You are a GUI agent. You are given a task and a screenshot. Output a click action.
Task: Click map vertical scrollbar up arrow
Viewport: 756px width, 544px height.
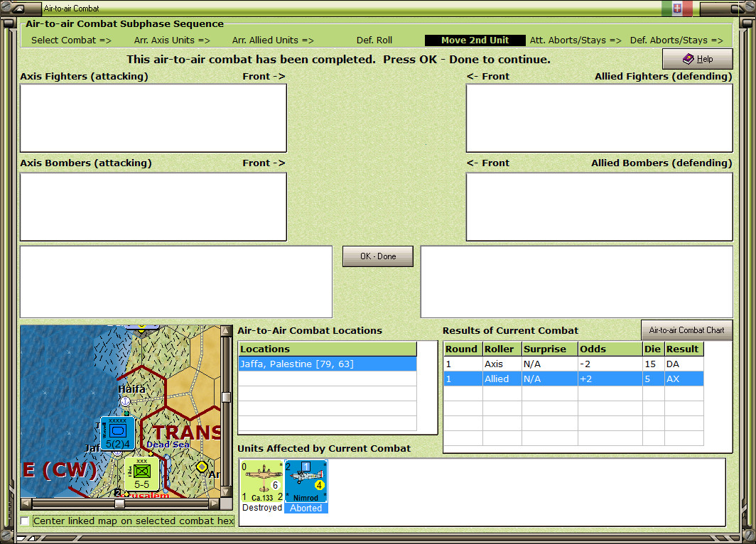pos(226,330)
